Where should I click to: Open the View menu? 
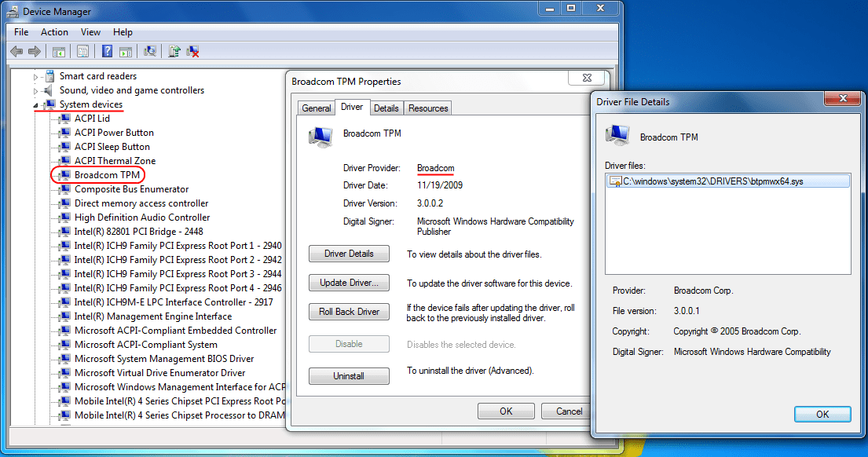coord(90,32)
